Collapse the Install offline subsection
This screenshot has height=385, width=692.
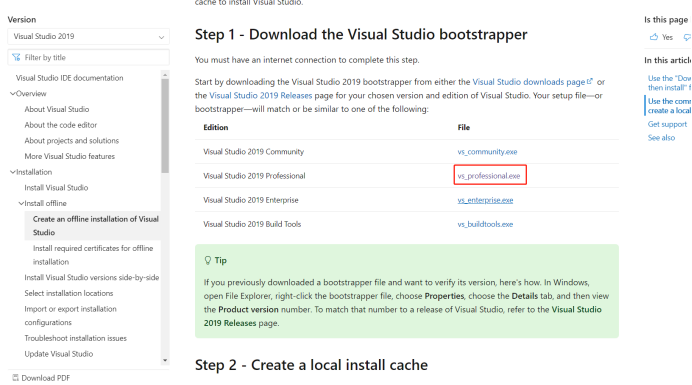click(x=21, y=203)
